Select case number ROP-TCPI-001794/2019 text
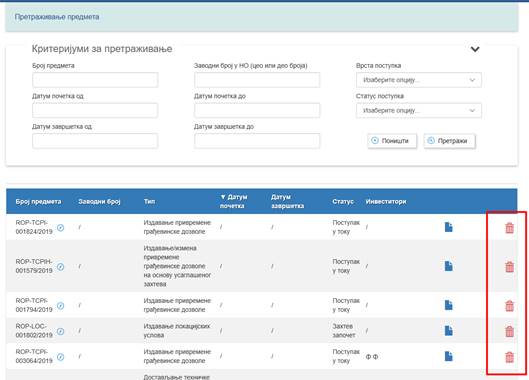Screen dimensions: 529x380 (34, 305)
